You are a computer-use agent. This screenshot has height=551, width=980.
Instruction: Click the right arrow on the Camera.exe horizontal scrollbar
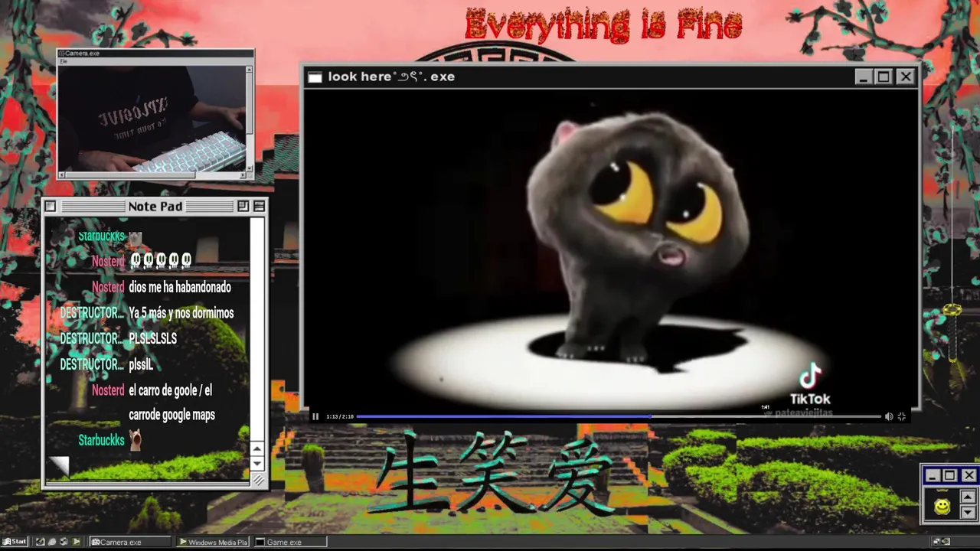pyautogui.click(x=243, y=175)
